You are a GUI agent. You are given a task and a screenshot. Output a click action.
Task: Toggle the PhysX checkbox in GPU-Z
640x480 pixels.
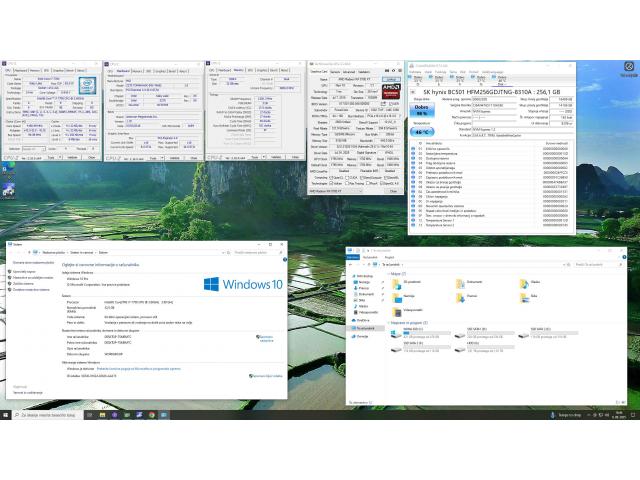click(x=368, y=183)
